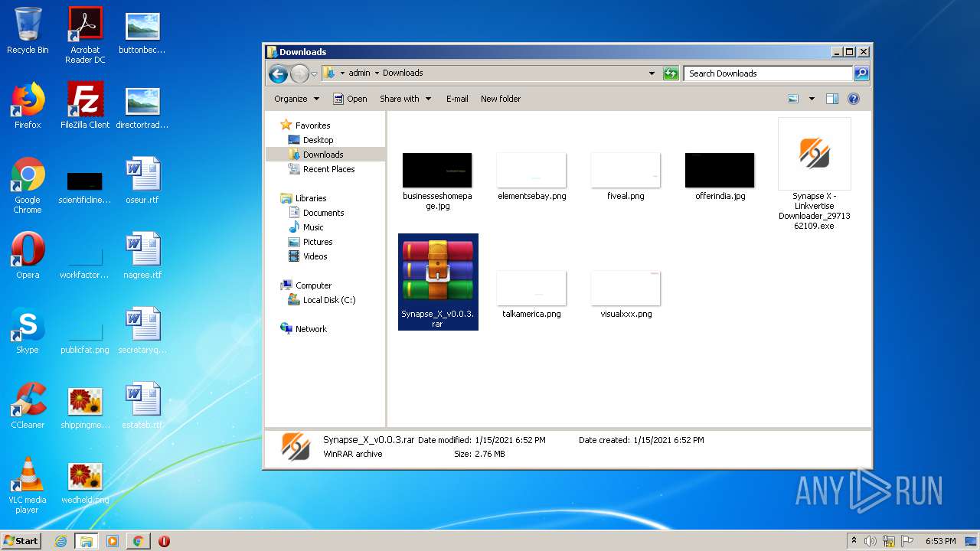Select the buttonbec image file on desktop

[142, 34]
